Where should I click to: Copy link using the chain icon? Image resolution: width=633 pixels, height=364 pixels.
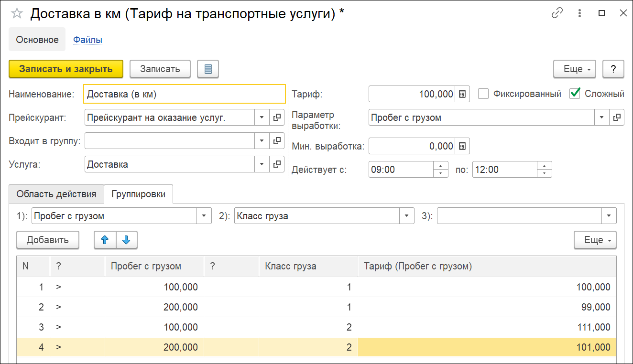[x=557, y=13]
